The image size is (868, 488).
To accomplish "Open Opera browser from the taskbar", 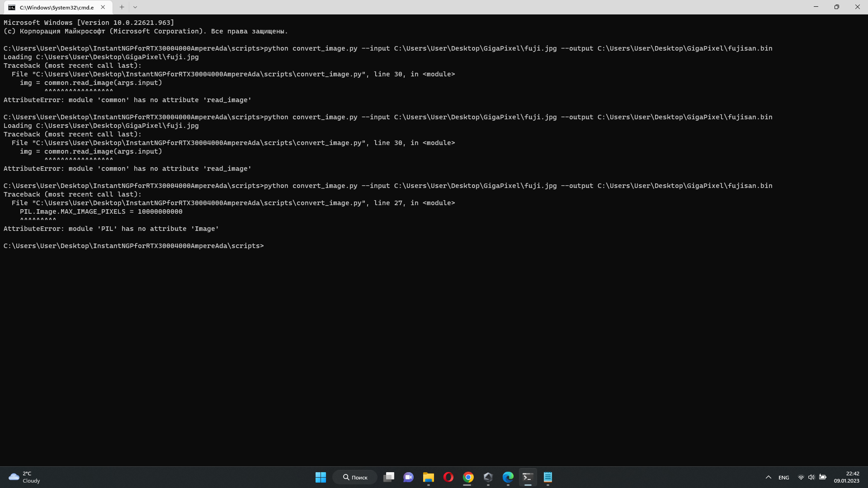I will [448, 477].
